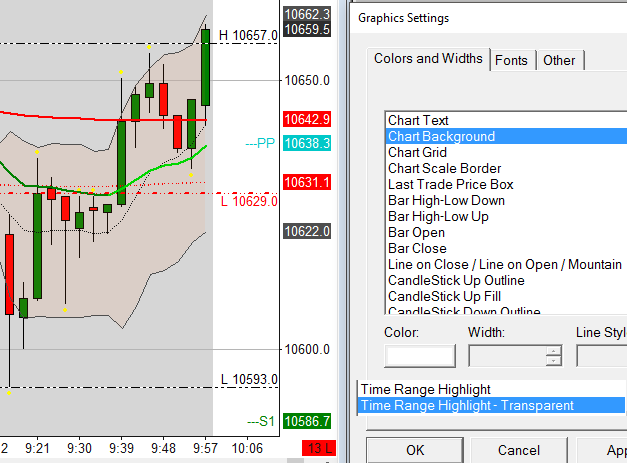Select Chart Grid in the list

pyautogui.click(x=505, y=152)
